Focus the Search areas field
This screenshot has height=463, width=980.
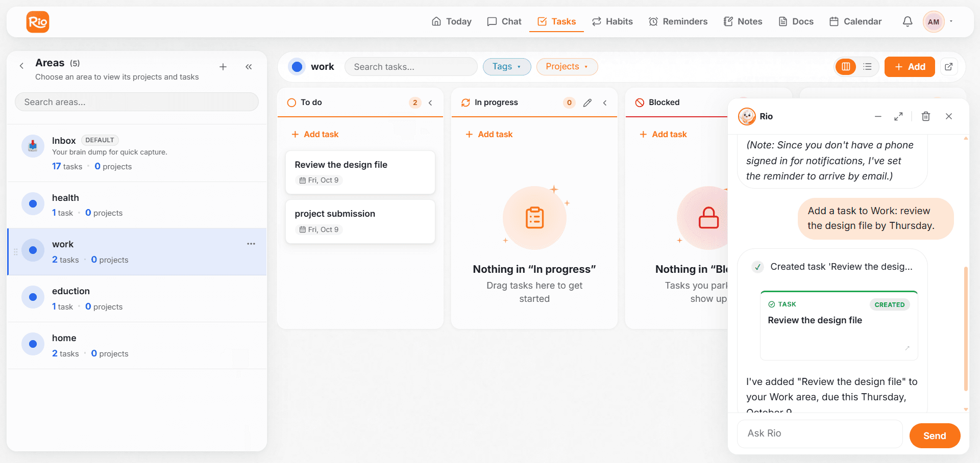137,102
